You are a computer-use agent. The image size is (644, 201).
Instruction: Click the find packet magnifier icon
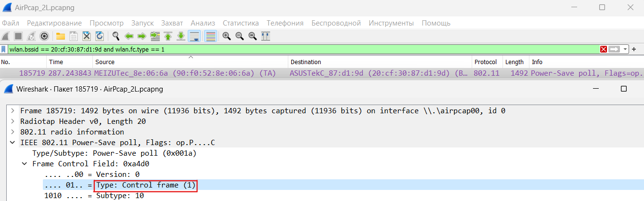[x=116, y=36]
